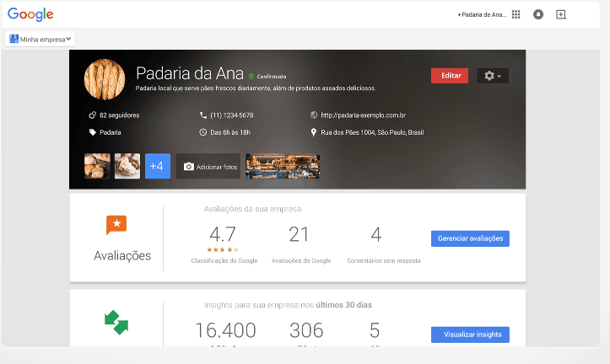The width and height of the screenshot is (610, 364).
Task: Click the clock icon for opening hours
Action: pyautogui.click(x=203, y=132)
